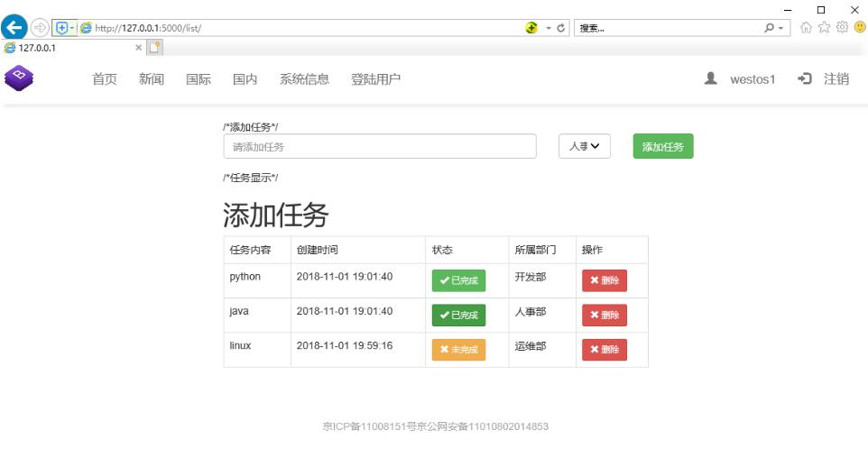Open the 登陆用户 menu item
Screen dimensions: 868x458
tap(376, 79)
